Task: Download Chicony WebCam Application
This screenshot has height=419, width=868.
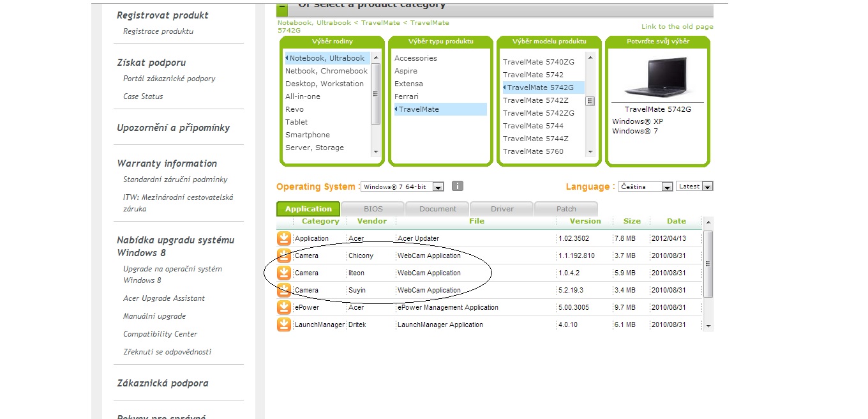Action: click(x=283, y=255)
